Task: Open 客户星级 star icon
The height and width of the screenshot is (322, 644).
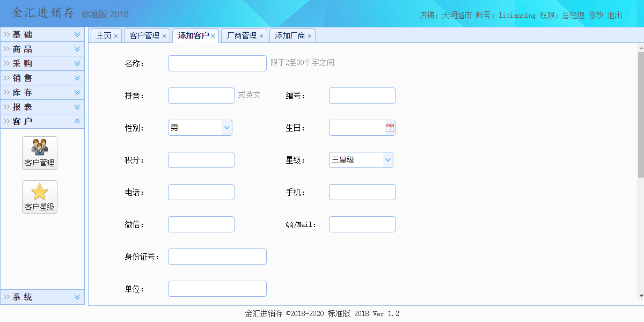Action: tap(39, 196)
